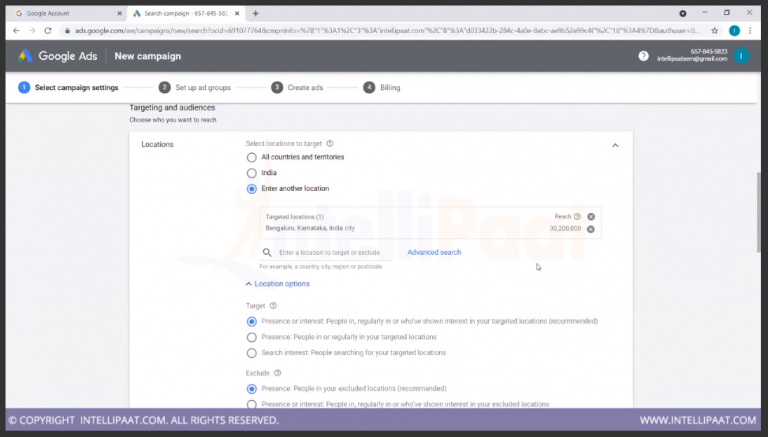Click the 30,200,000 reach value

click(x=565, y=229)
